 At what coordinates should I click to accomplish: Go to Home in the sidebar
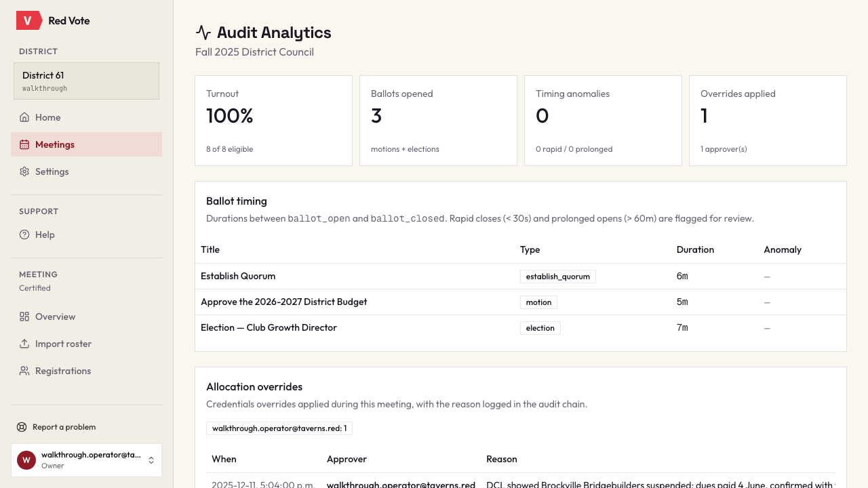pos(86,117)
